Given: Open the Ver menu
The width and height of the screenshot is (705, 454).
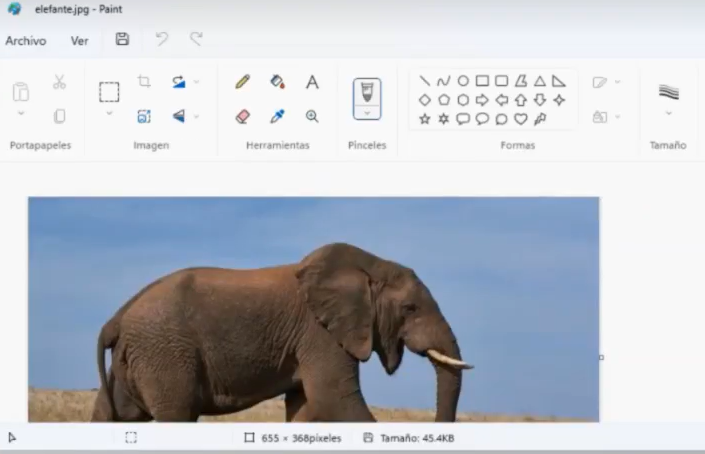Looking at the screenshot, I should coord(79,41).
